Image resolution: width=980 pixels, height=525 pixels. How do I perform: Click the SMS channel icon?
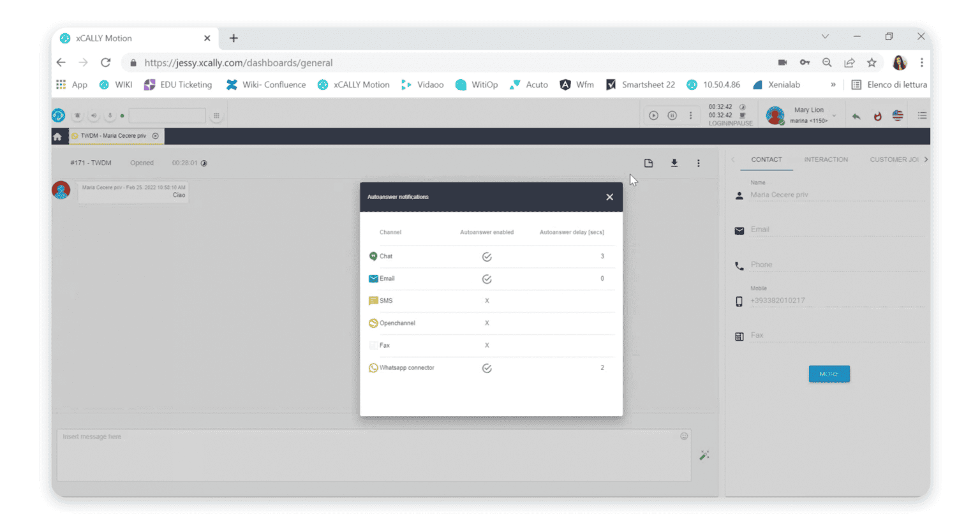pyautogui.click(x=373, y=300)
